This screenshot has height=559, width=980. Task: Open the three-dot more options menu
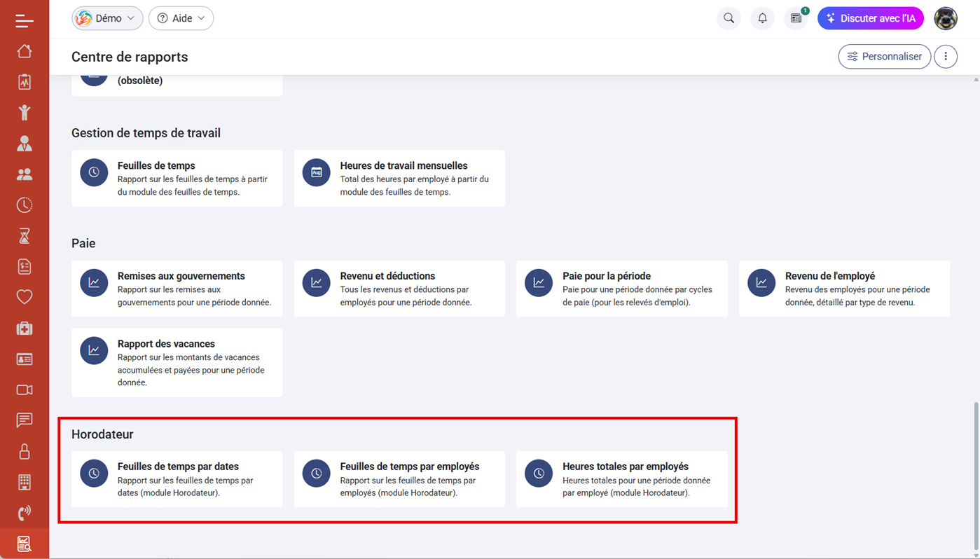pos(946,57)
